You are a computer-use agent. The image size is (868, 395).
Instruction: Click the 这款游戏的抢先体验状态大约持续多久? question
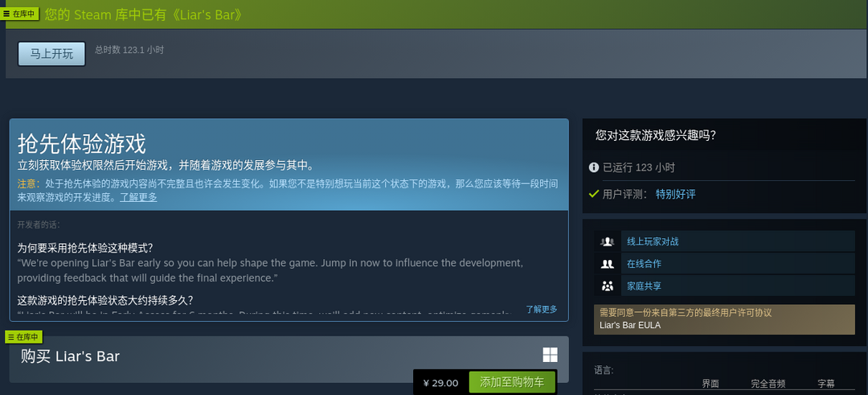tap(105, 300)
